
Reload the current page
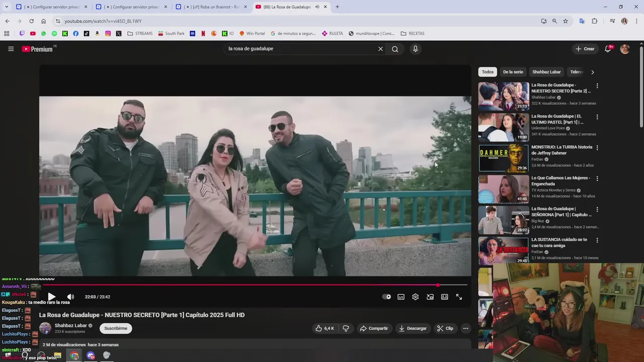click(x=31, y=21)
